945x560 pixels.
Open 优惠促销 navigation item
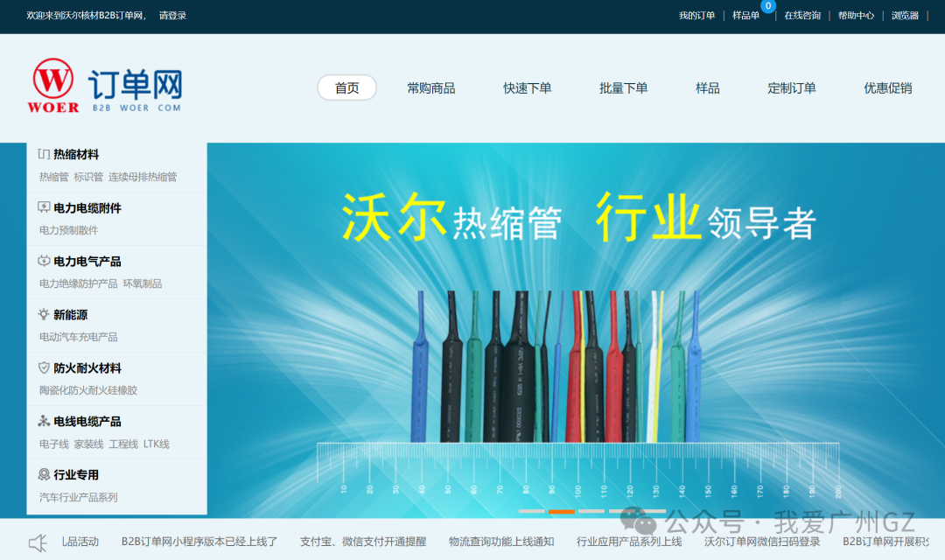point(888,88)
